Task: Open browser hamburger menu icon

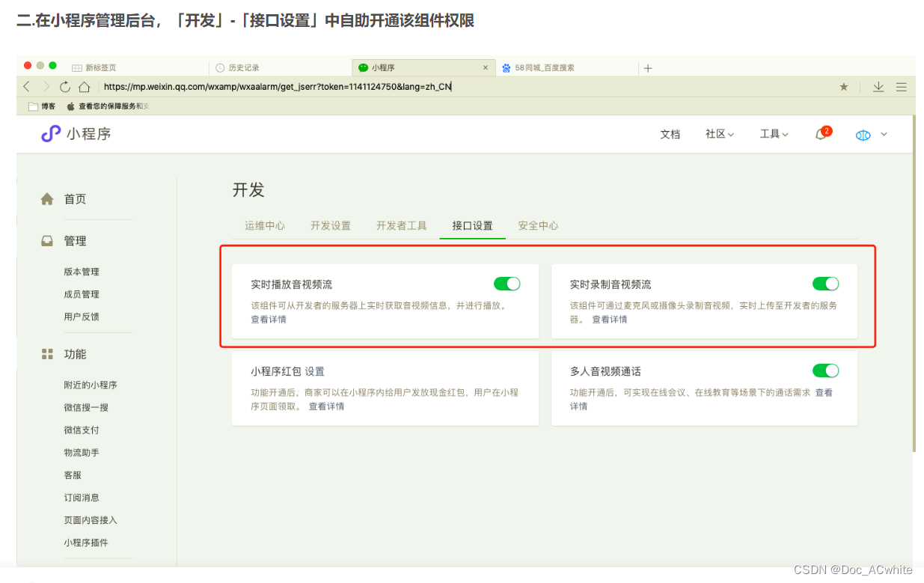Action: (x=902, y=87)
